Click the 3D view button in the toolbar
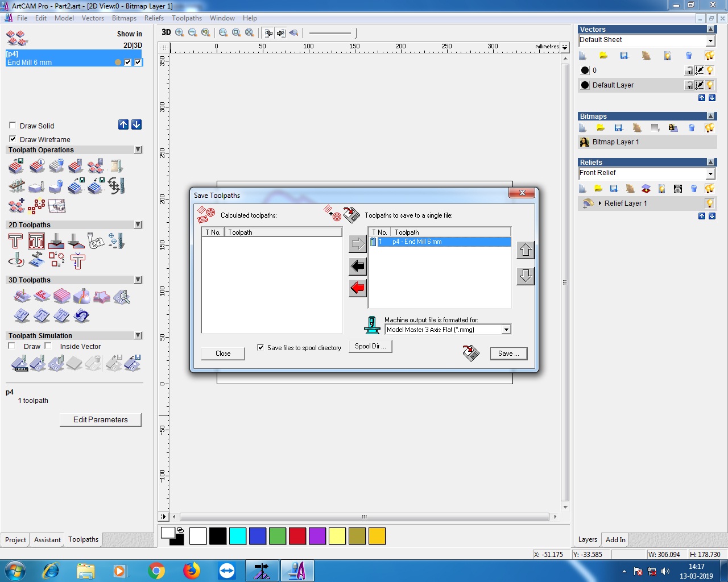The image size is (728, 582). pos(166,32)
